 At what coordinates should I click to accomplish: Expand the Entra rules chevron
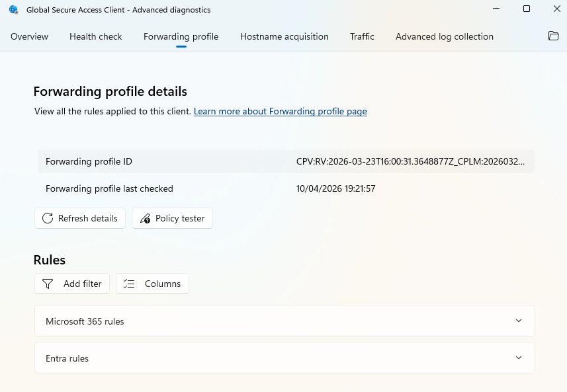coord(518,358)
